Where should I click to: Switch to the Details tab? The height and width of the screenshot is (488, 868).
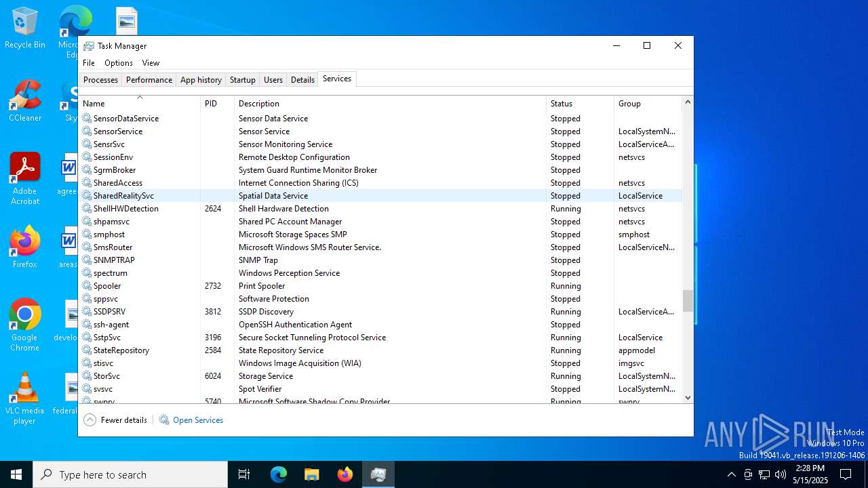[302, 80]
